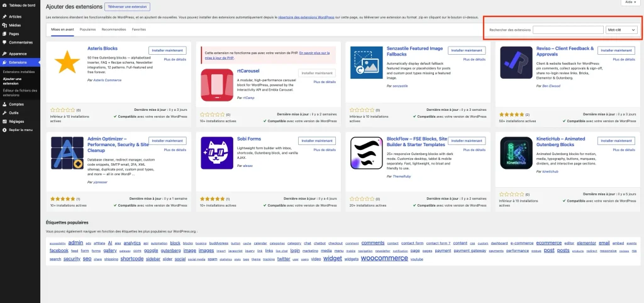Click the BlockFlow plugin icon
Viewport: 644px width, 303px height.
click(367, 153)
